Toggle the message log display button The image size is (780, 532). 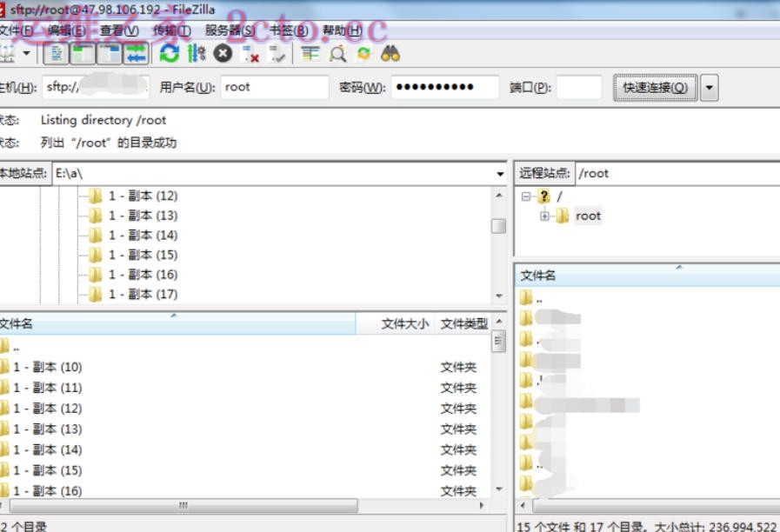(57, 54)
